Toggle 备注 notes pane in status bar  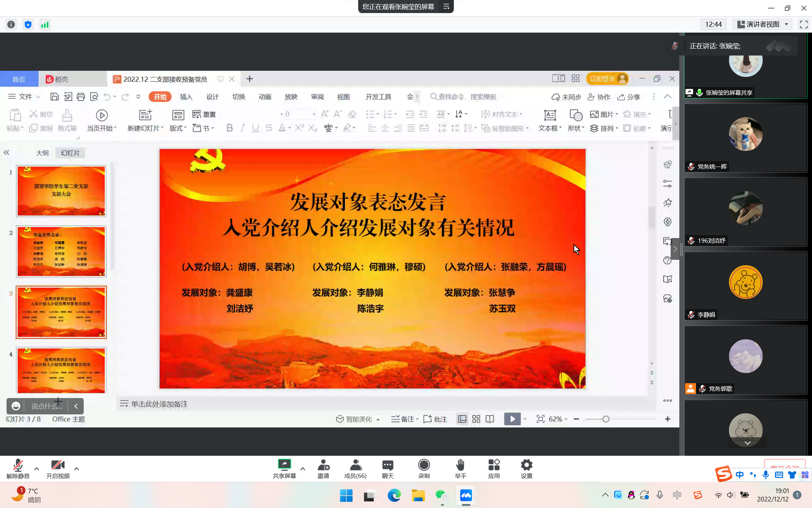[405, 419]
